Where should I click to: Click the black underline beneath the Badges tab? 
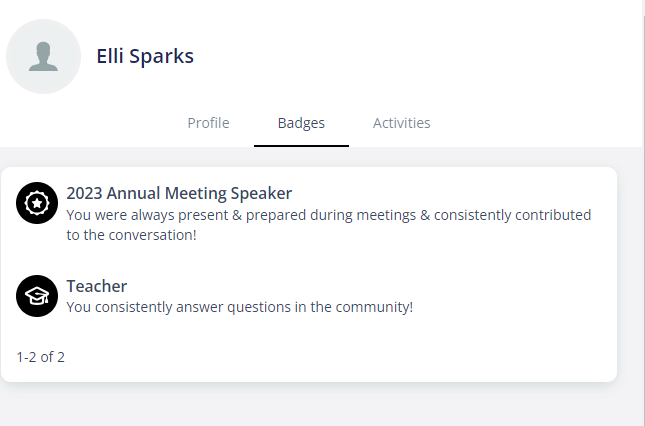click(301, 146)
